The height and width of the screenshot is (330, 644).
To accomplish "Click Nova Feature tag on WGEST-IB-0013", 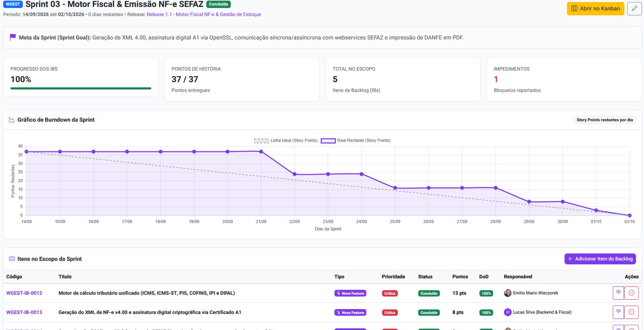I will (350, 312).
